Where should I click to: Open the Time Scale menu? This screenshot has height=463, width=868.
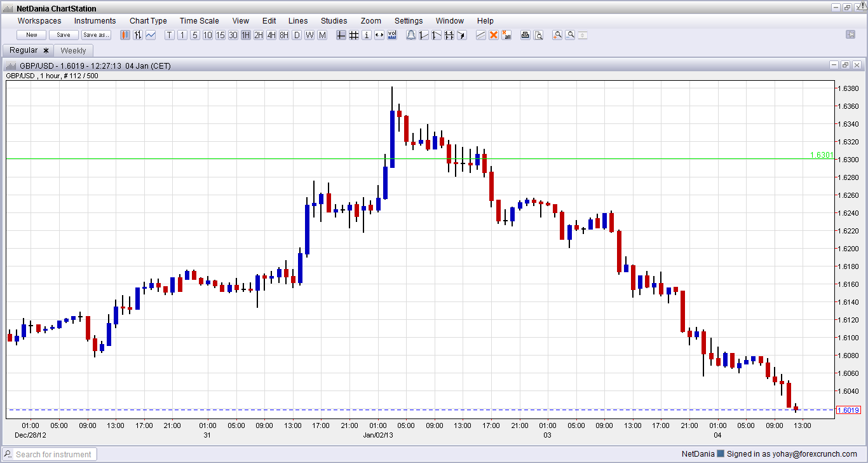coord(199,20)
